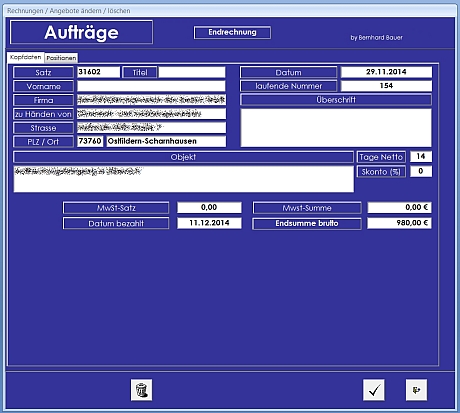This screenshot has height=413, width=460.
Task: Click the Datum bezahlt date field
Action: click(209, 223)
